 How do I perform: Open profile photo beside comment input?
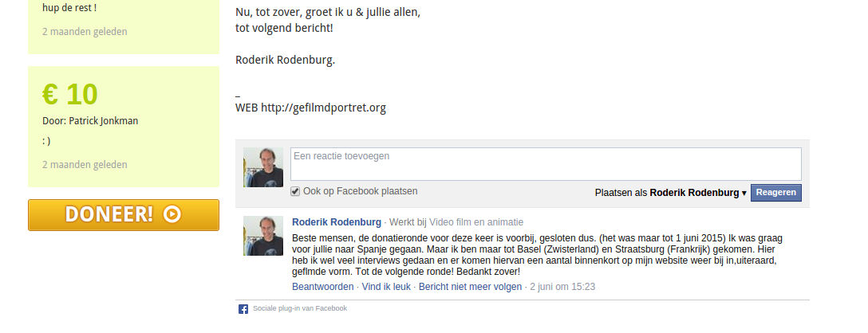(263, 167)
